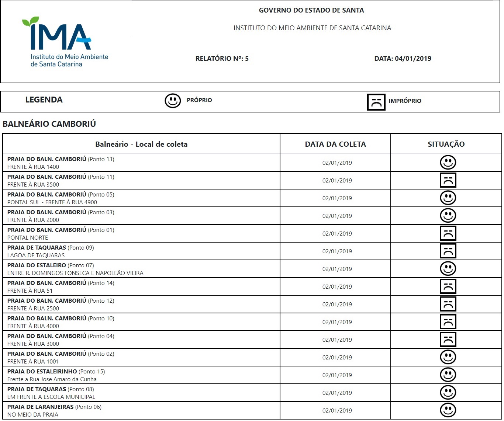Click 'GOVERNO DO ESTADO DE SANTA' heading

tap(311, 10)
